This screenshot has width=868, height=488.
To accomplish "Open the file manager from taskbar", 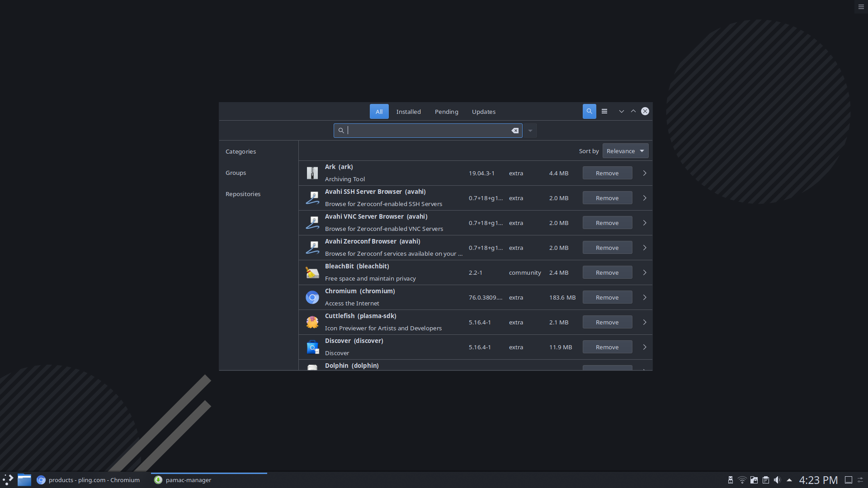I will pyautogui.click(x=24, y=480).
